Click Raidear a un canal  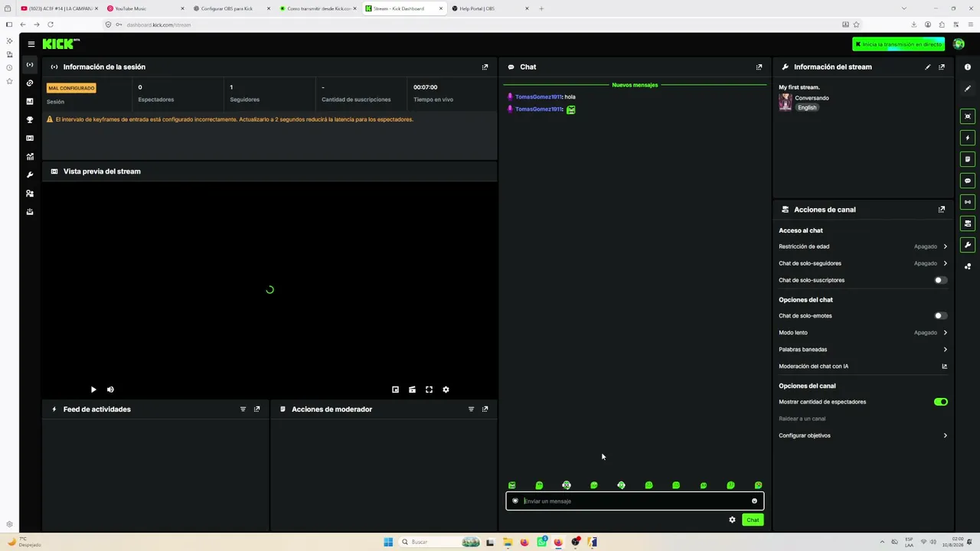click(x=802, y=419)
